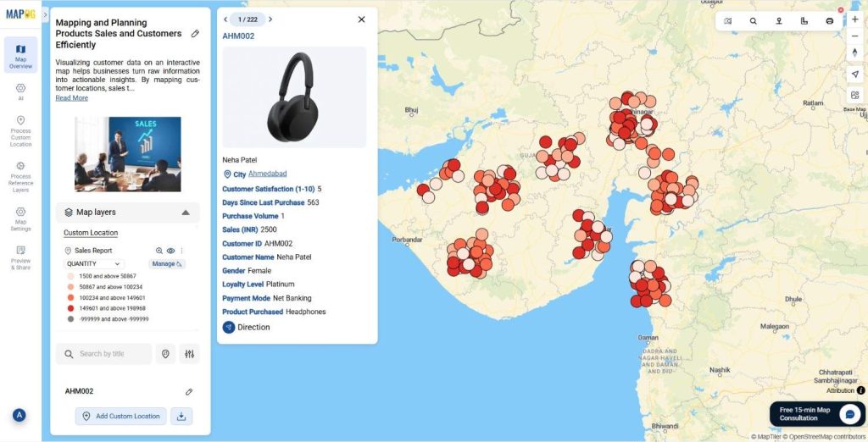Expand the left sidebar chevron

point(46,14)
